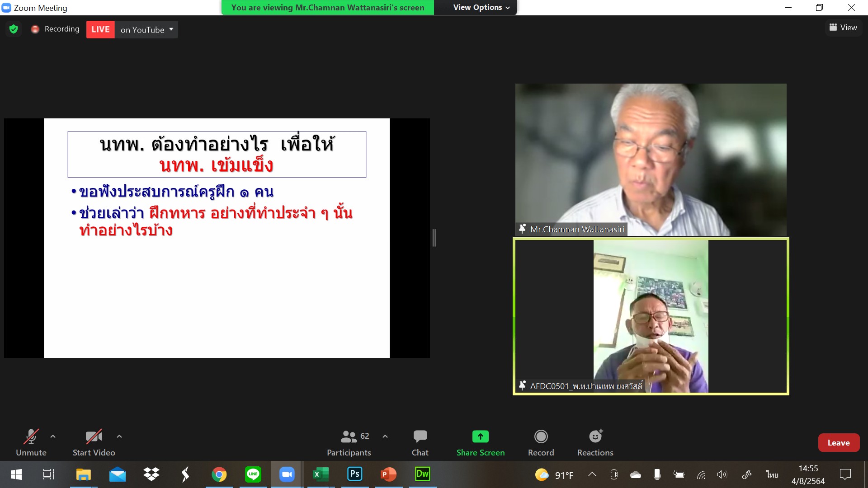Screen dimensions: 868x488
Task: Open the Chat panel
Action: (420, 443)
